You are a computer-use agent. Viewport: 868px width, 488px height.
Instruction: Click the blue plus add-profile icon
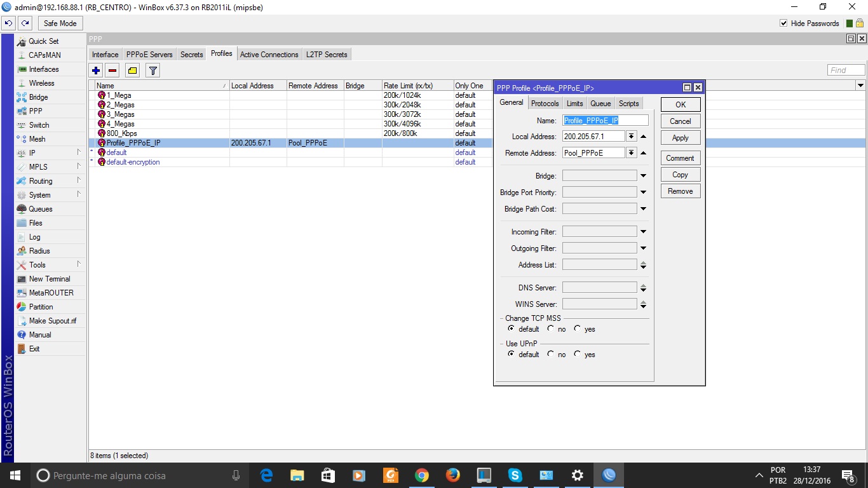coord(96,71)
